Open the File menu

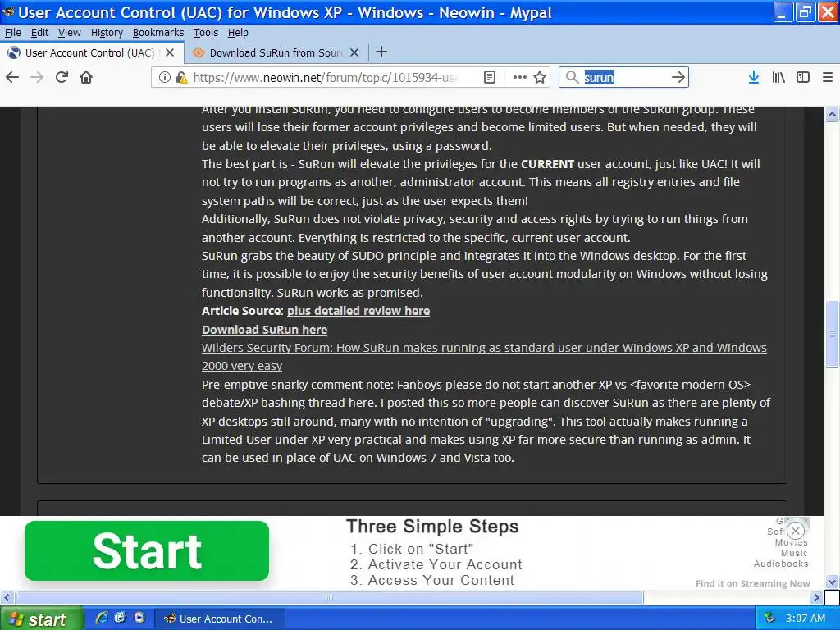pos(13,33)
